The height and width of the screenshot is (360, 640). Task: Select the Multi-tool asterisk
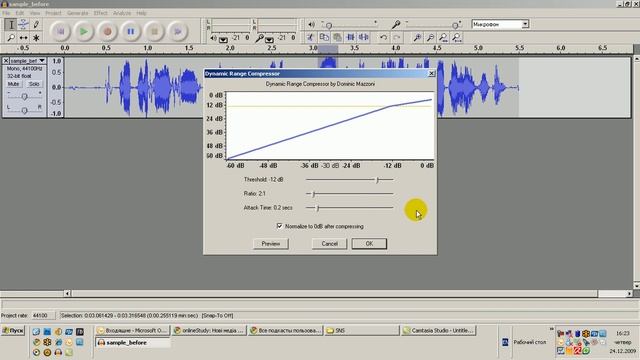click(x=36, y=38)
